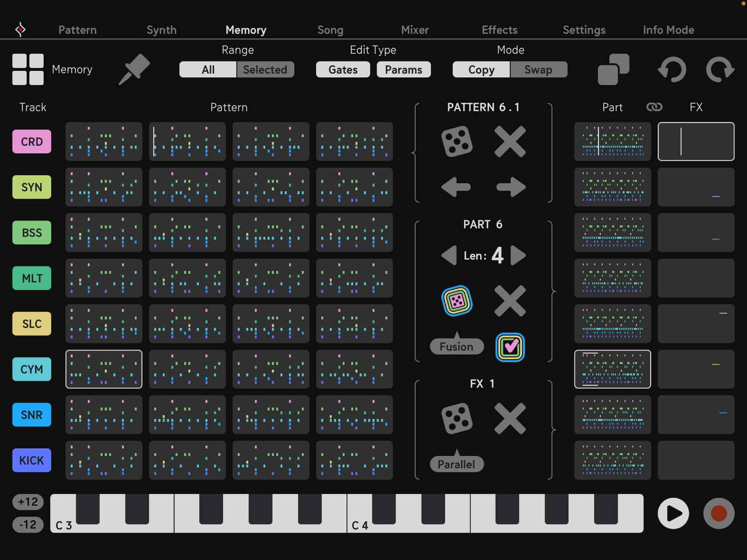
Task: Open the Parallel FX mode popup
Action: click(x=457, y=464)
